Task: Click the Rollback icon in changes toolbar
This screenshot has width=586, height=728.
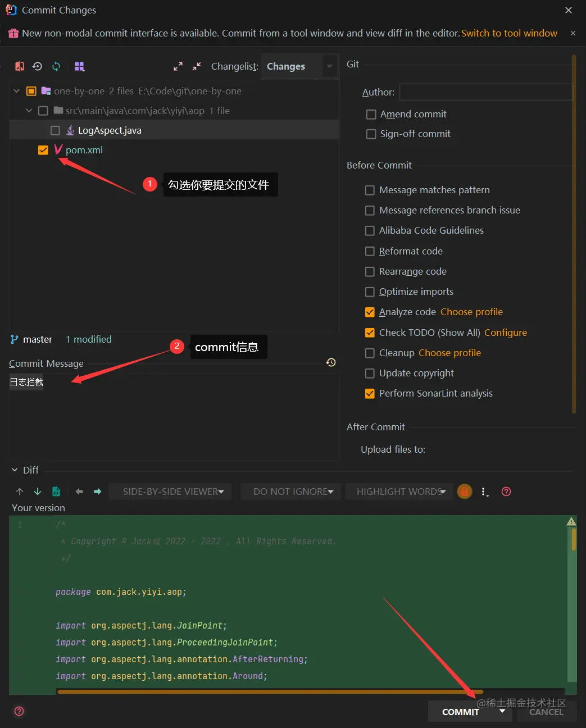Action: pyautogui.click(x=37, y=66)
